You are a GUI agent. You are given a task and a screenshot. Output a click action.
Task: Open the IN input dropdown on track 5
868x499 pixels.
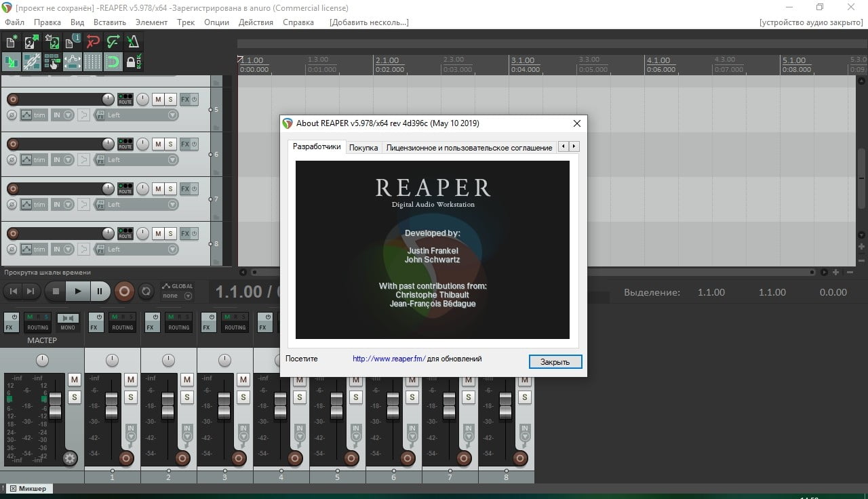[62, 115]
